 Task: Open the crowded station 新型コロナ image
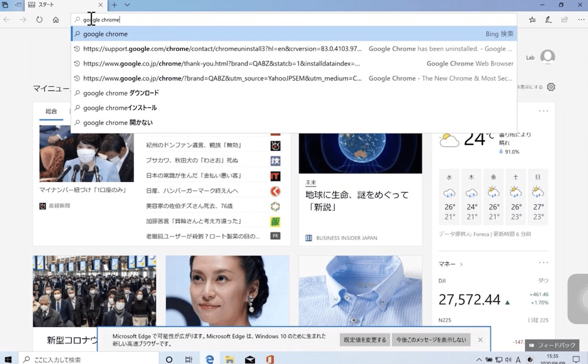(x=95, y=291)
